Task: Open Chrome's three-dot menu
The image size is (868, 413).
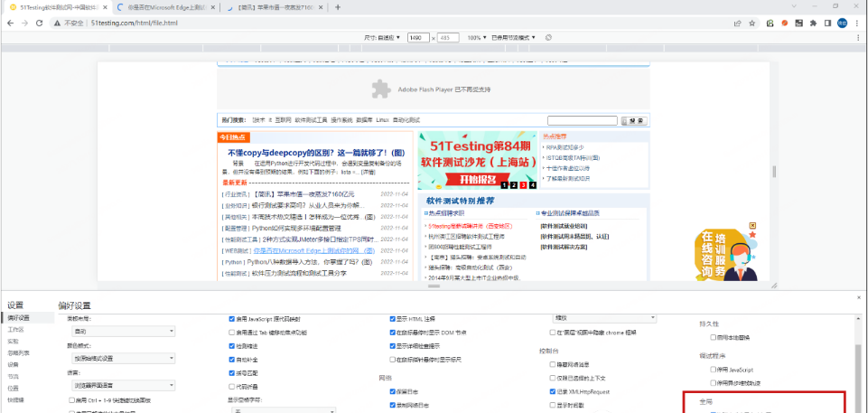Action: pyautogui.click(x=857, y=23)
